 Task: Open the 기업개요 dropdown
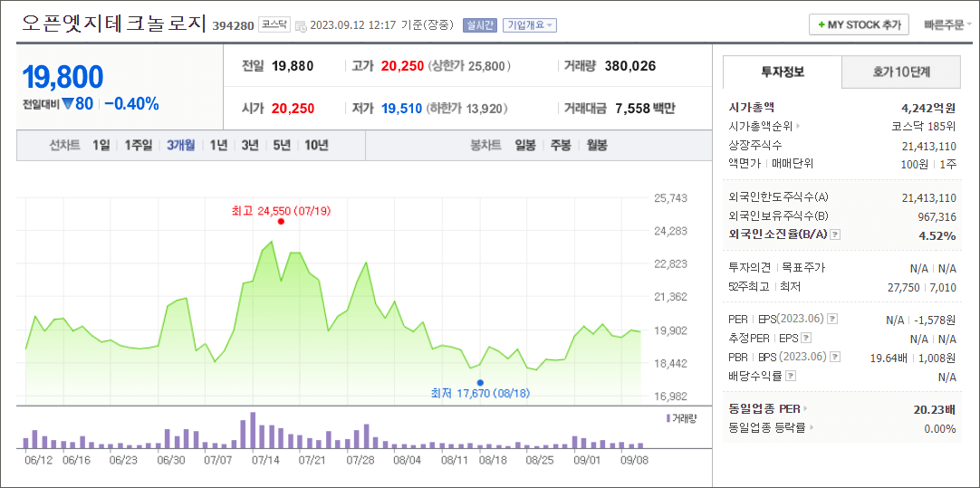[529, 25]
